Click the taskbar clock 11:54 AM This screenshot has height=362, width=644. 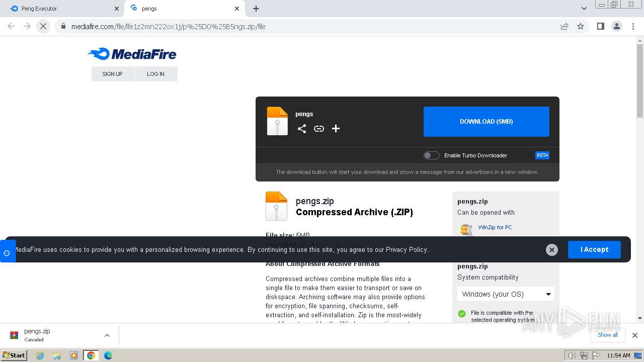click(618, 355)
